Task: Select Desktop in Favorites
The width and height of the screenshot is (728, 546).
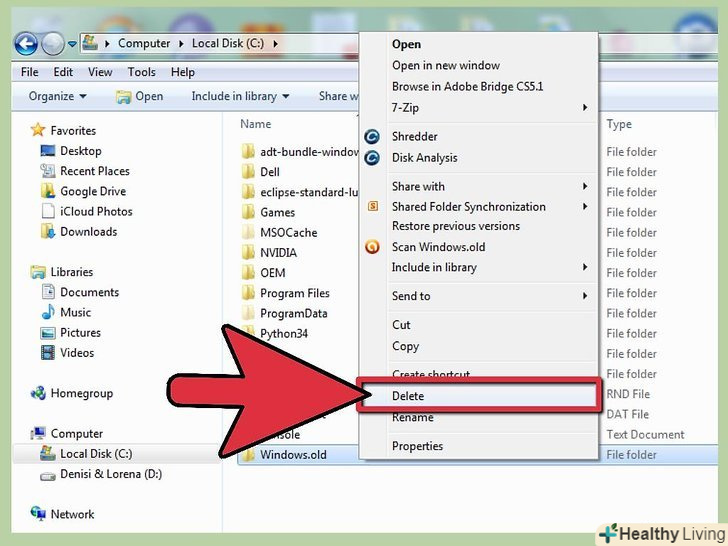Action: pyautogui.click(x=81, y=151)
